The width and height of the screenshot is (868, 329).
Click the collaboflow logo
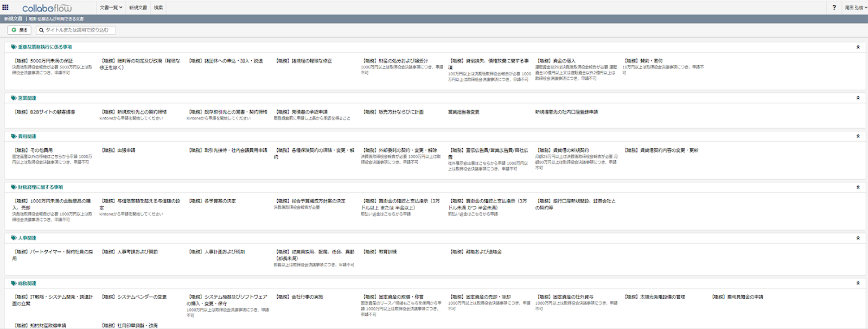[x=47, y=8]
